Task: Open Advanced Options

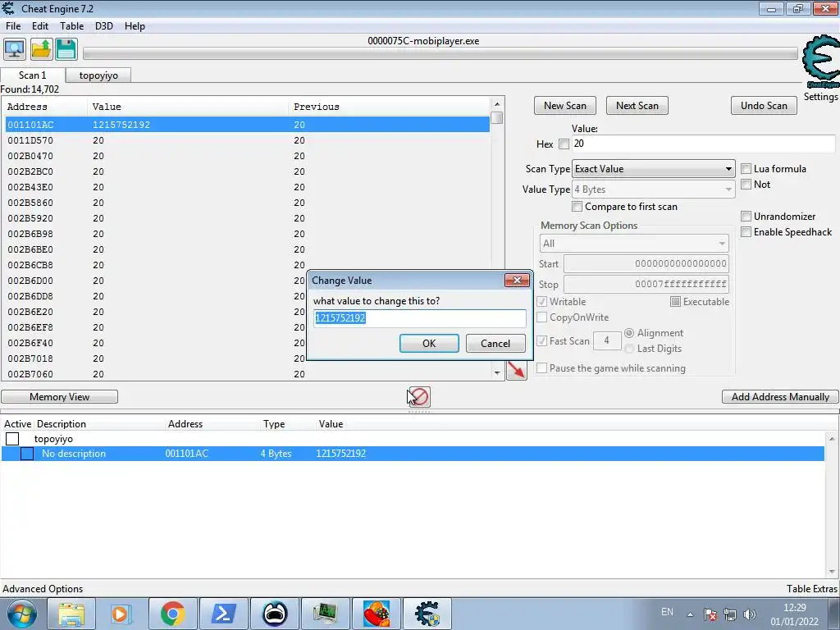Action: click(x=43, y=589)
